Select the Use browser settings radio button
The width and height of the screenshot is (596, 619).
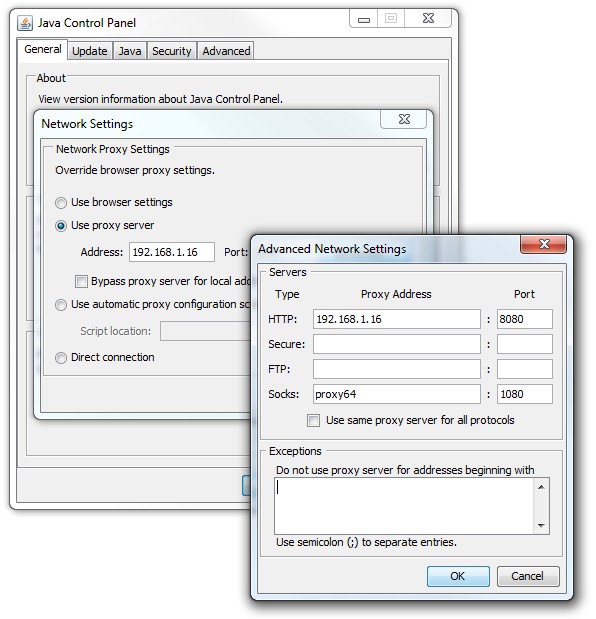(61, 203)
